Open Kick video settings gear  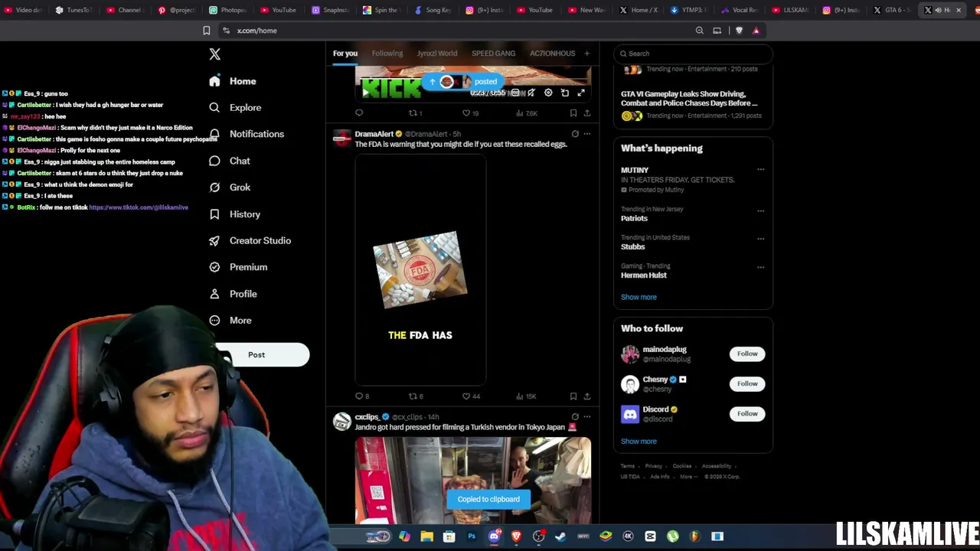548,93
